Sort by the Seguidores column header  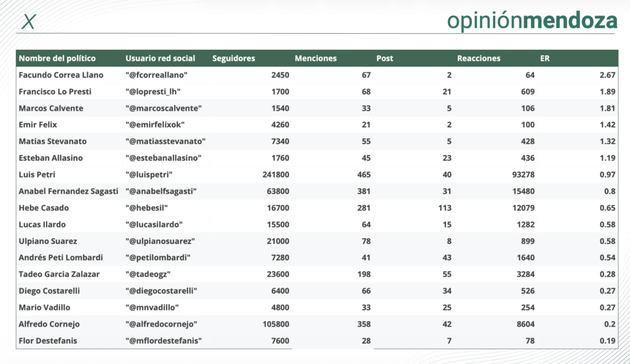click(233, 58)
